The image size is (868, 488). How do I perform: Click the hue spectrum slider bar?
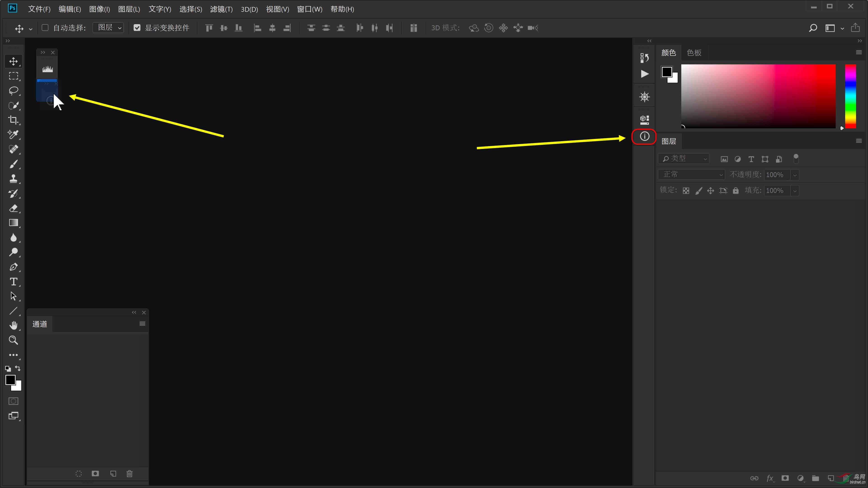(850, 96)
